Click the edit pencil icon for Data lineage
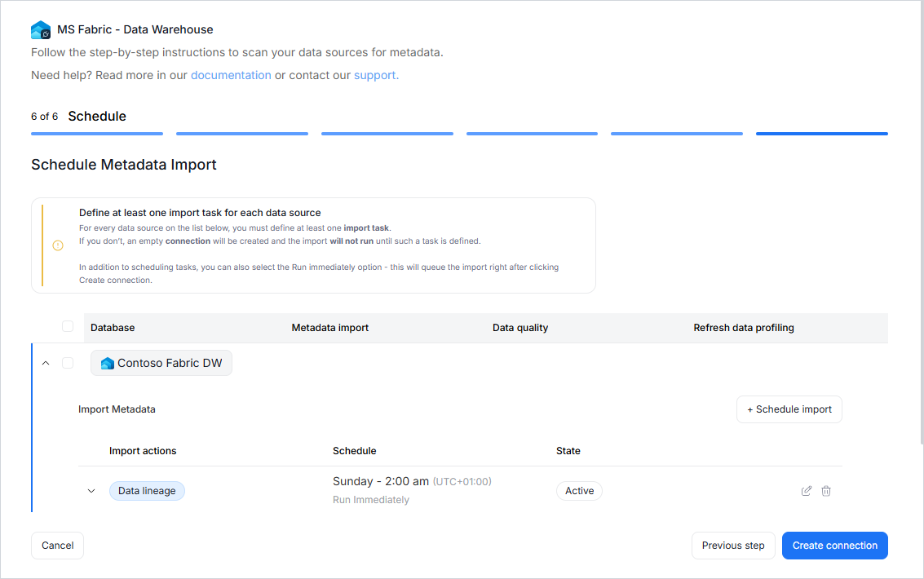924x579 pixels. tap(807, 491)
